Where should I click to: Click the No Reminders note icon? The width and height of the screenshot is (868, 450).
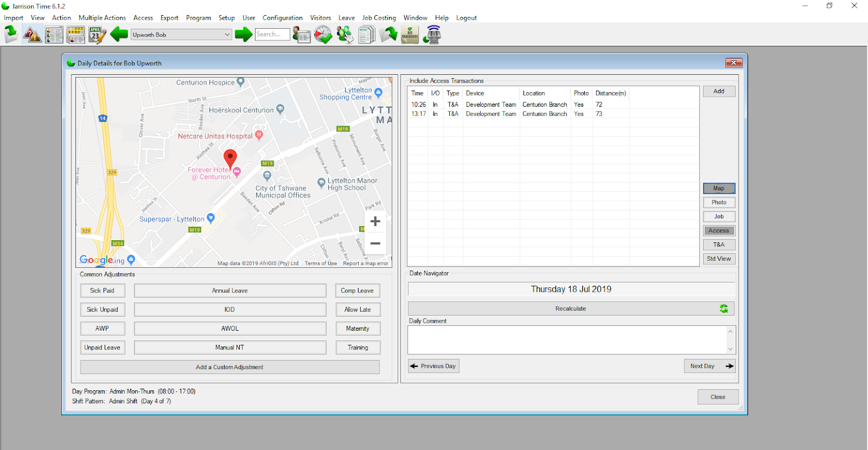(409, 35)
